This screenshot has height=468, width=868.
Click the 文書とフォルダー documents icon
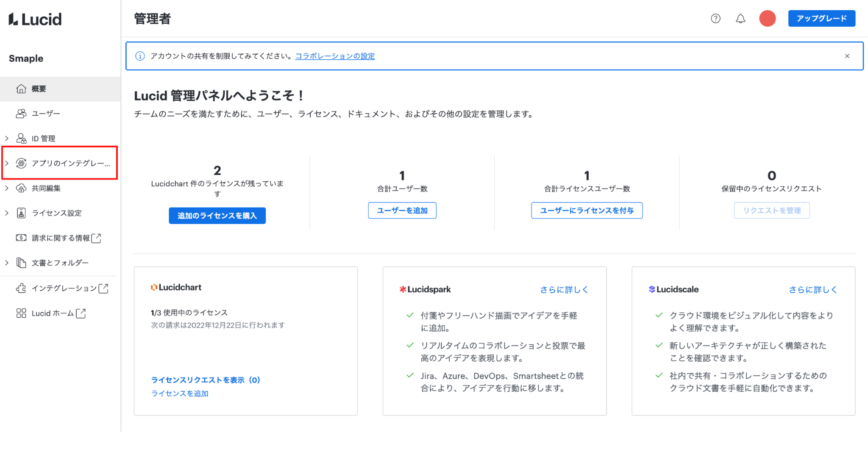(x=21, y=263)
